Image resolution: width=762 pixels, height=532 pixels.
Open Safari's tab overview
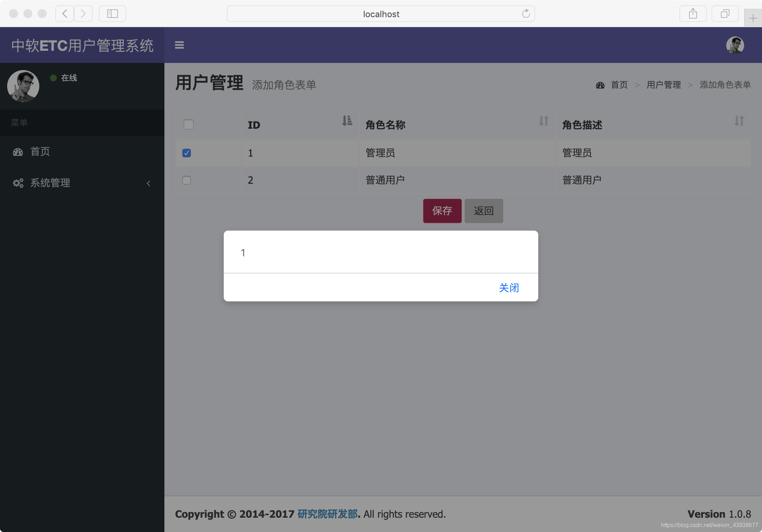[x=725, y=14]
